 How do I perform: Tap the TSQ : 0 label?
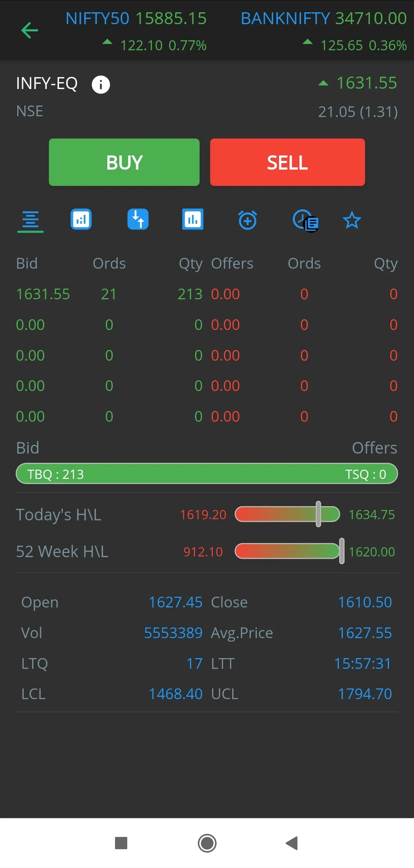point(366,474)
